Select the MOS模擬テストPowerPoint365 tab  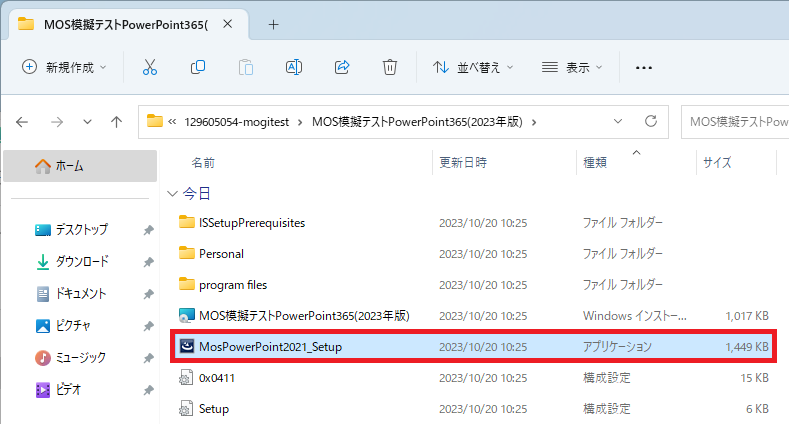coord(126,24)
